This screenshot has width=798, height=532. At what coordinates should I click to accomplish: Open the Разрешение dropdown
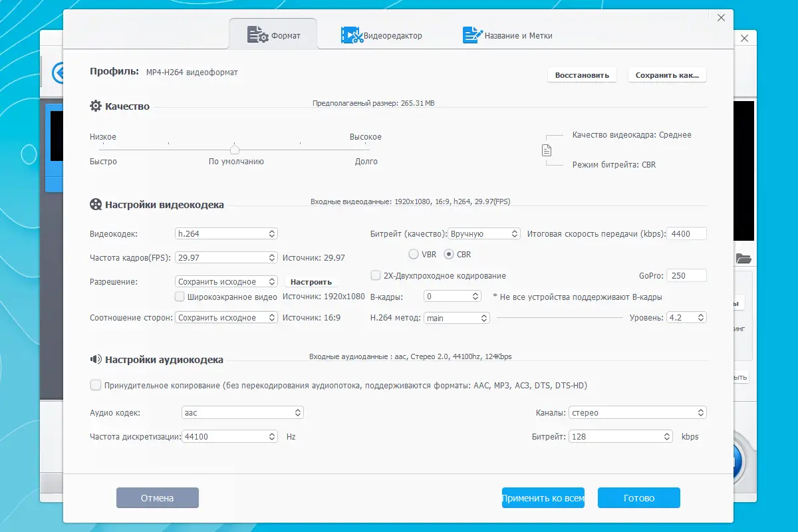coord(226,281)
